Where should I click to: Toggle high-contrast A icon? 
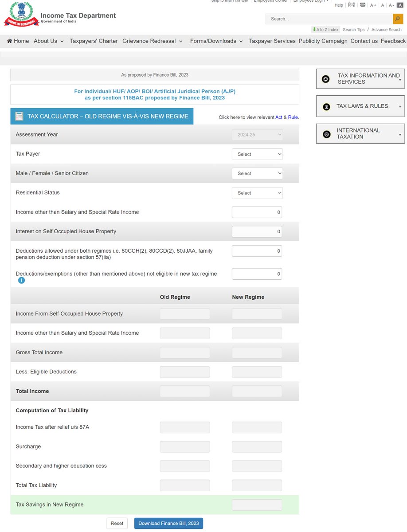point(400,5)
